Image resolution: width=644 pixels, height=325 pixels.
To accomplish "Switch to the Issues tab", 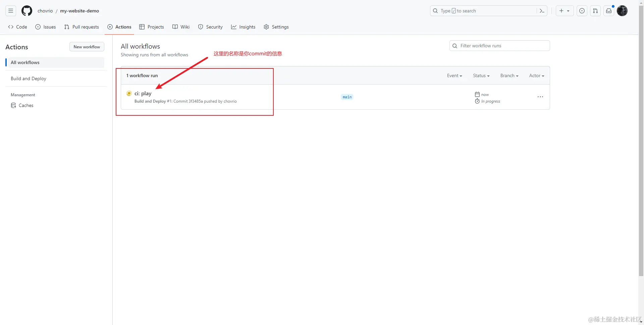I will [x=46, y=27].
